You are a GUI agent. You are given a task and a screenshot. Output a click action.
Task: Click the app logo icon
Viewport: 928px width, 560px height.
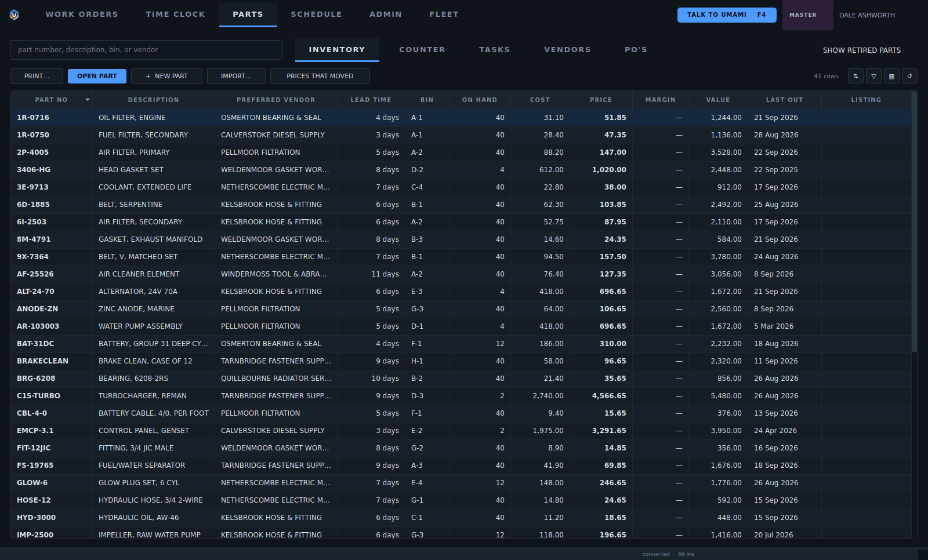tap(14, 14)
